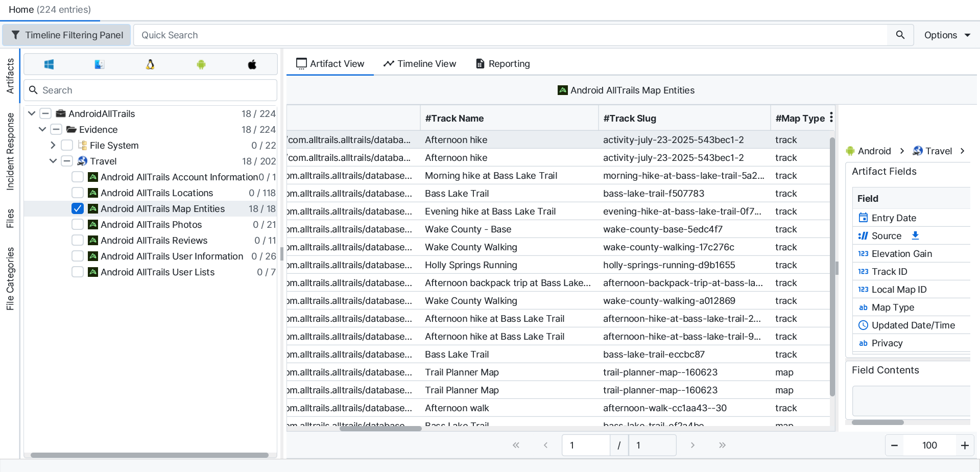Expand the File System tree node
This screenshot has width=980, height=472.
click(53, 145)
